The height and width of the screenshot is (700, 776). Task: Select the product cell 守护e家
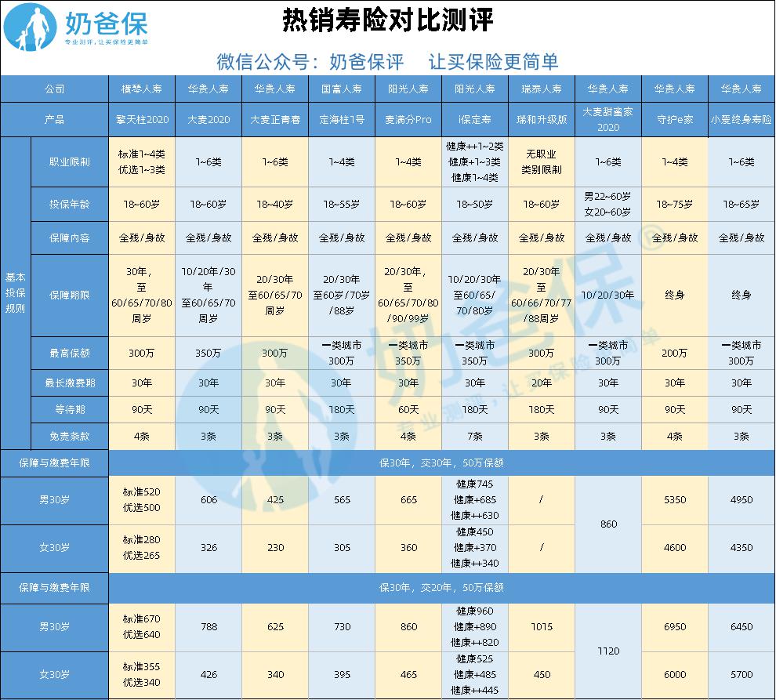tap(675, 120)
